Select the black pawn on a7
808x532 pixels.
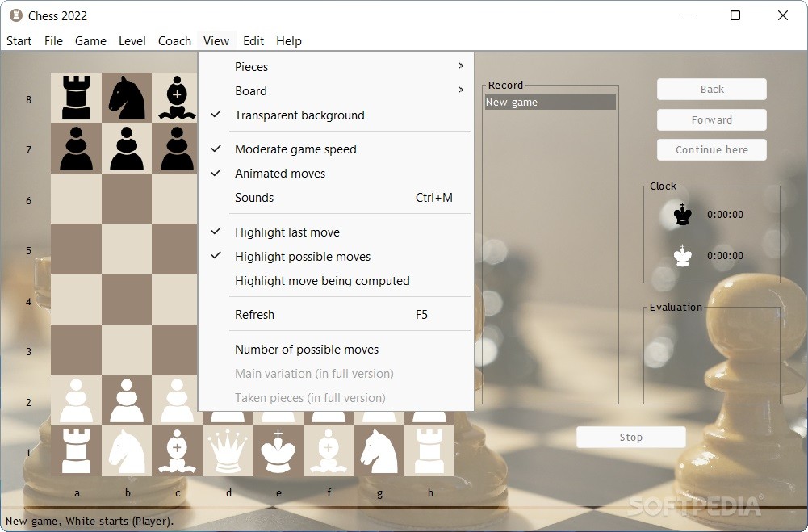coord(76,149)
